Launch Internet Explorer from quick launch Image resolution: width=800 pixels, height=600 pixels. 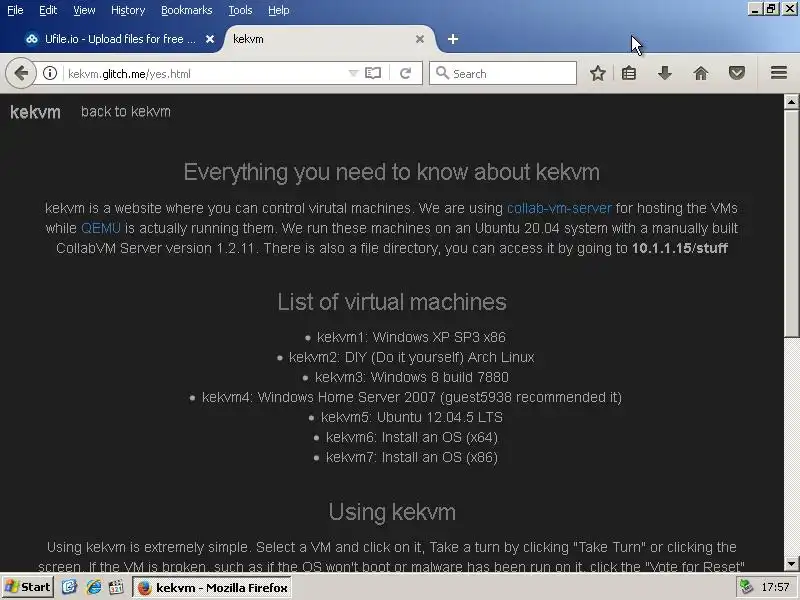tap(93, 587)
